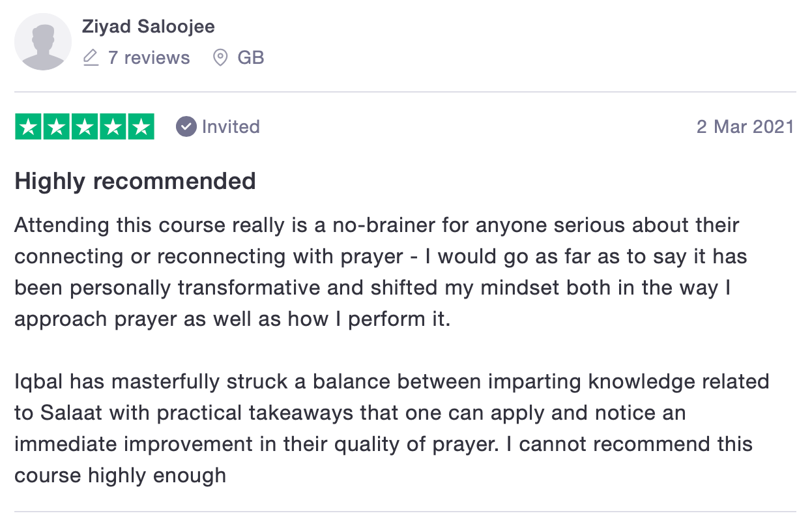
Task: Click the review date '2 Mar 2021'
Action: coord(745,126)
